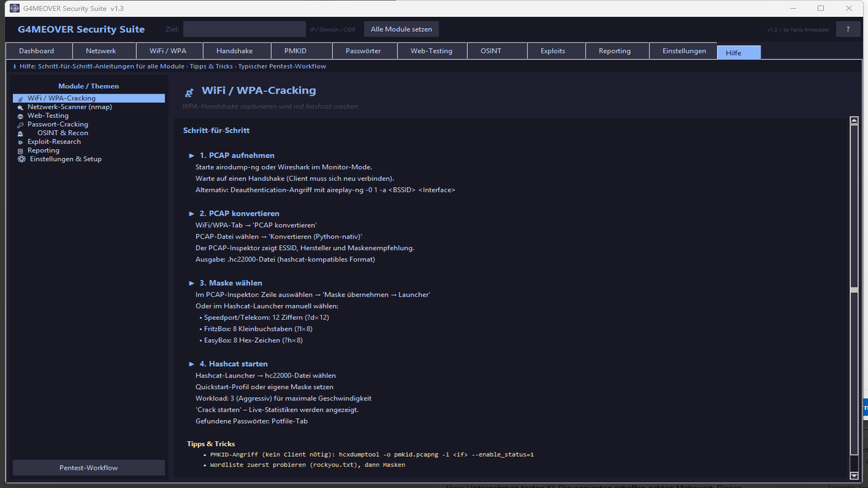This screenshot has width=868, height=488.
Task: Click the hcxdumptool PMKID-Angriff tip line
Action: click(x=369, y=454)
